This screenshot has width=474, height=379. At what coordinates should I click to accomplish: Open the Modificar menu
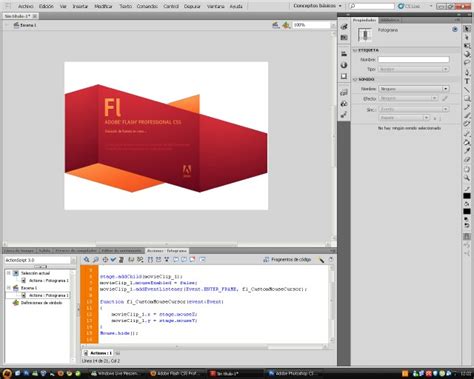pos(103,6)
